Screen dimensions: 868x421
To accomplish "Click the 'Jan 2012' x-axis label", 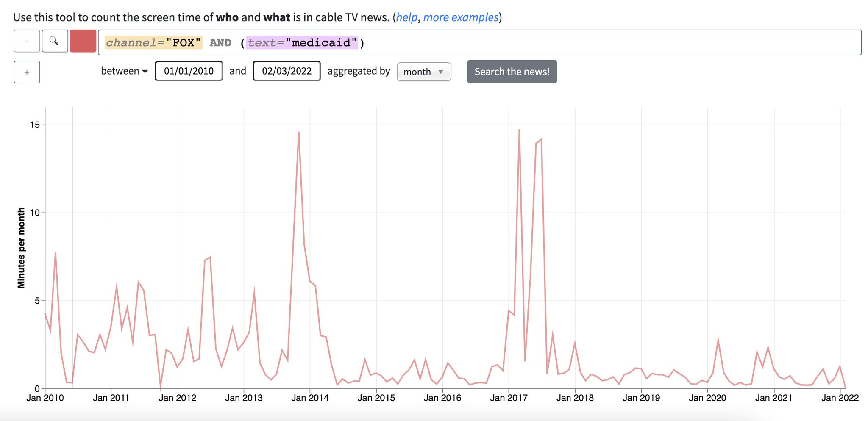I will point(178,398).
